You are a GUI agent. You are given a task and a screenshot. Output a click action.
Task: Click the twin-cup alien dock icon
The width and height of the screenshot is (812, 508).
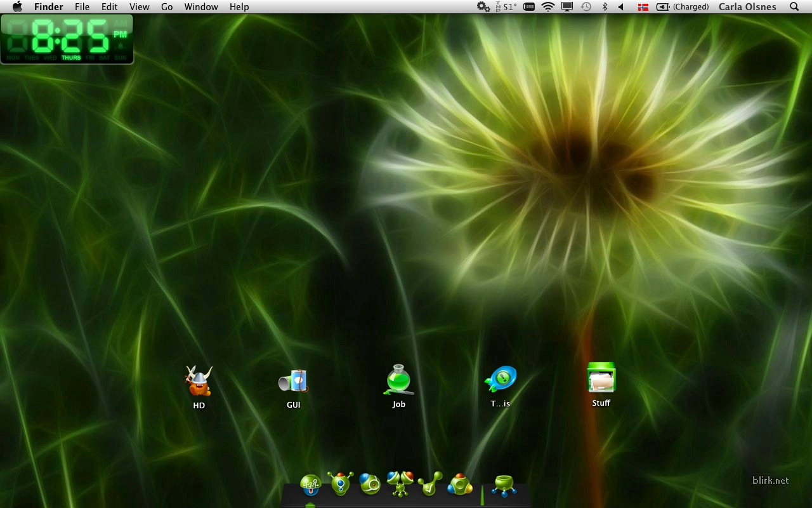pyautogui.click(x=400, y=483)
